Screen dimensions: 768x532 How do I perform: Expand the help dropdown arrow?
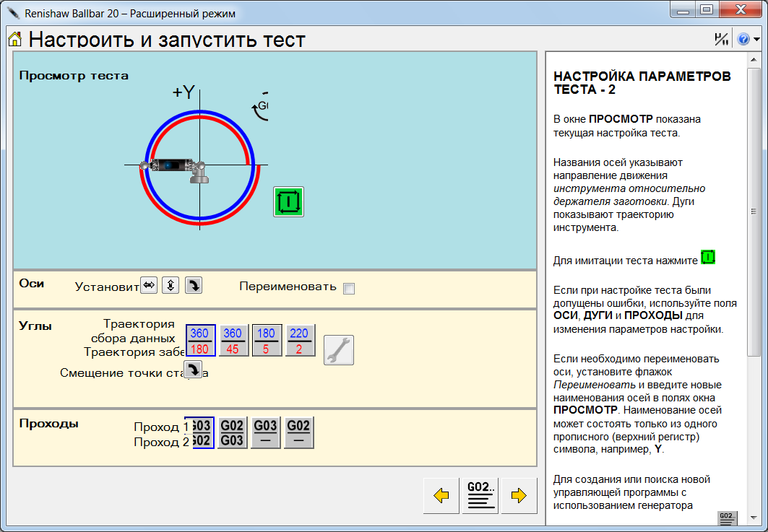click(756, 39)
